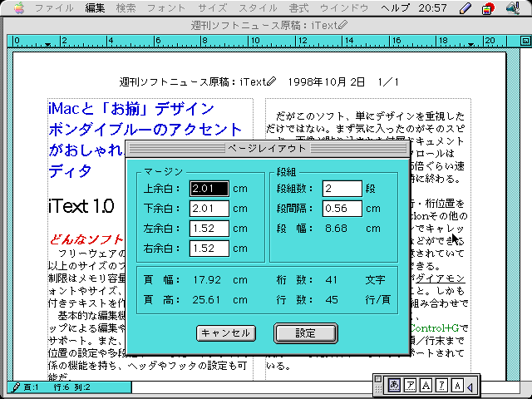Open the ヘルプ menu
This screenshot has width=532, height=399.
point(396,7)
